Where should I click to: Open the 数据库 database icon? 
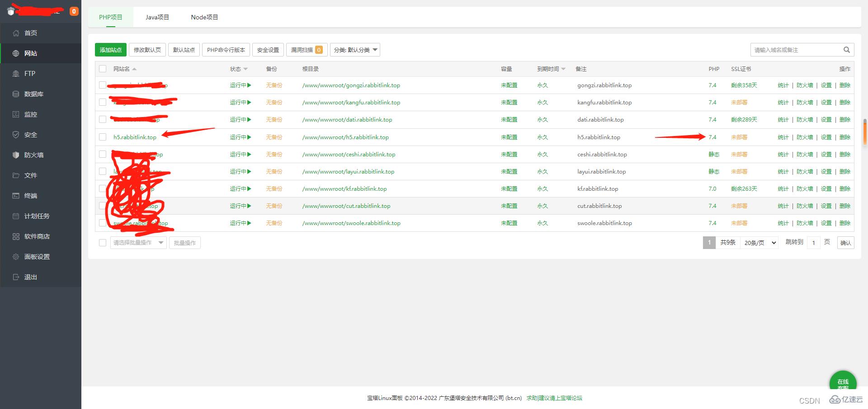(x=16, y=94)
